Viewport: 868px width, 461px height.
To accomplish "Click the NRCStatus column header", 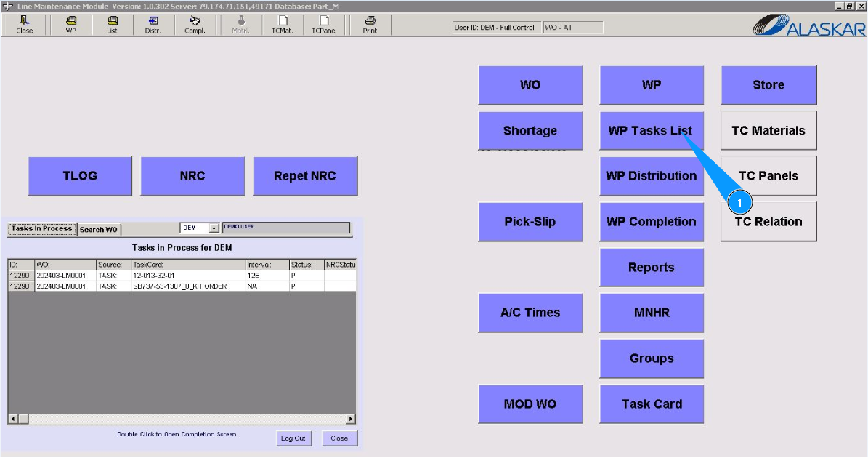I will [x=341, y=265].
